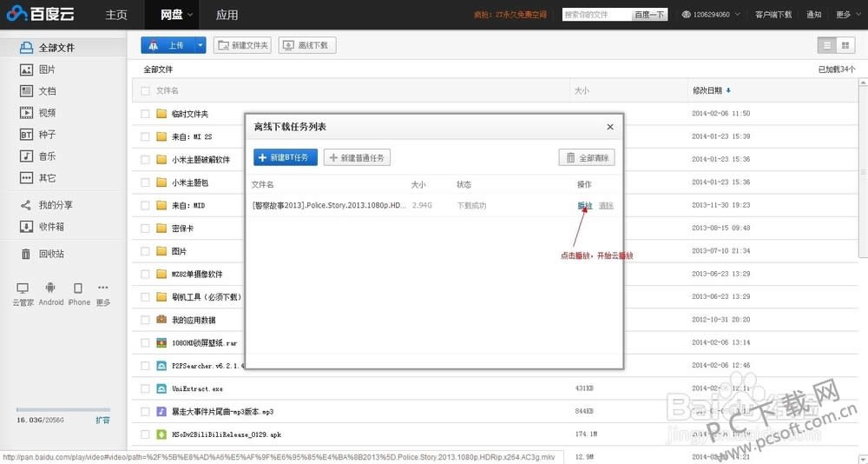868x464 pixels.
Task: Select the 文档 category icon
Action: 26,91
